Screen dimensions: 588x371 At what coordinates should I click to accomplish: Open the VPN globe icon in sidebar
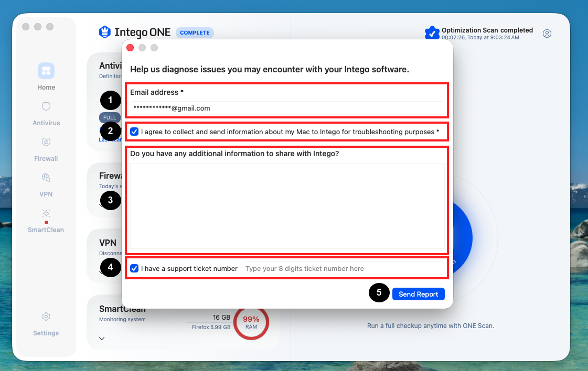[46, 178]
